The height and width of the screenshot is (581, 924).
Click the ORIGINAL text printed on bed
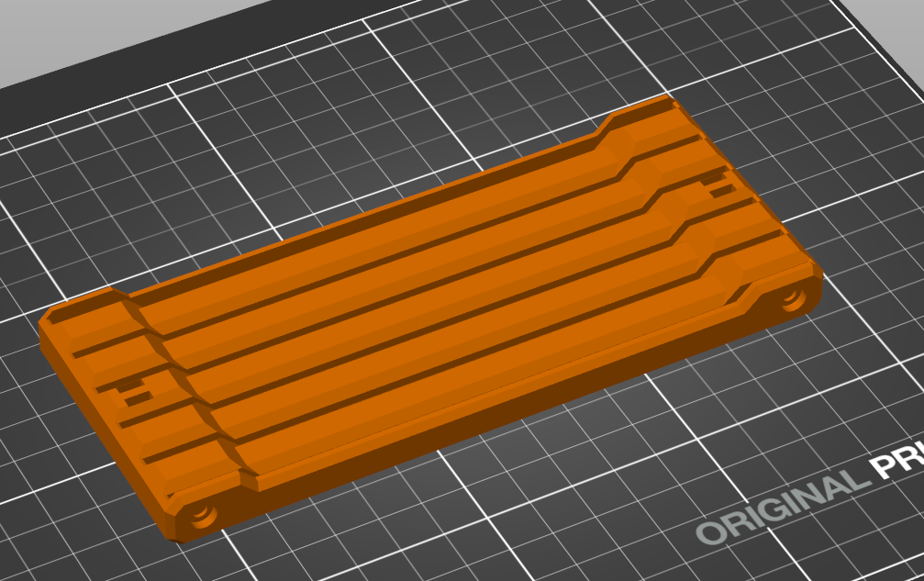point(783,506)
